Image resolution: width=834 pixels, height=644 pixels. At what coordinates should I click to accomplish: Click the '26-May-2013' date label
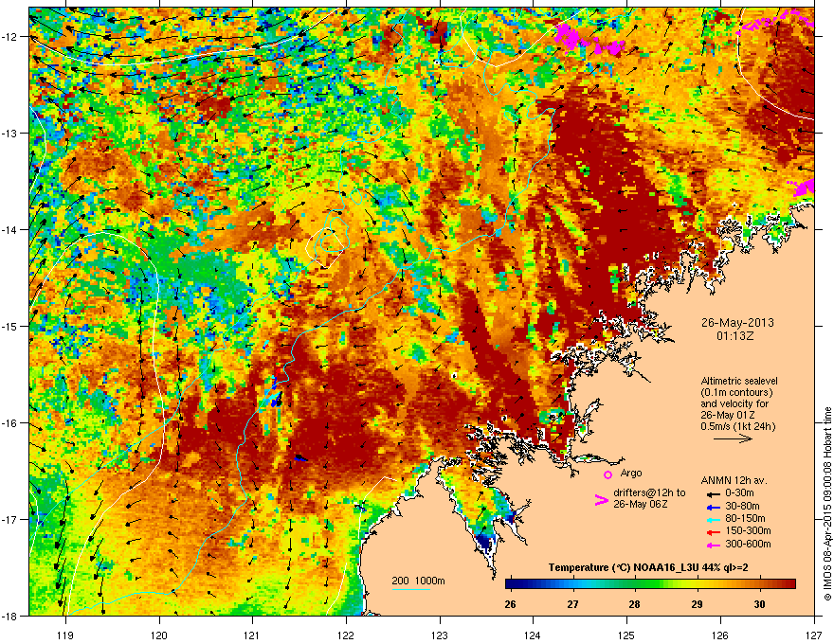point(737,323)
